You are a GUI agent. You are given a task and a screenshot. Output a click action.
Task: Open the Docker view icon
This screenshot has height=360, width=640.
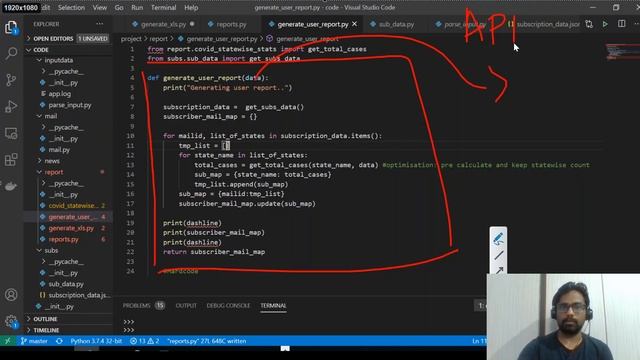pos(11,186)
